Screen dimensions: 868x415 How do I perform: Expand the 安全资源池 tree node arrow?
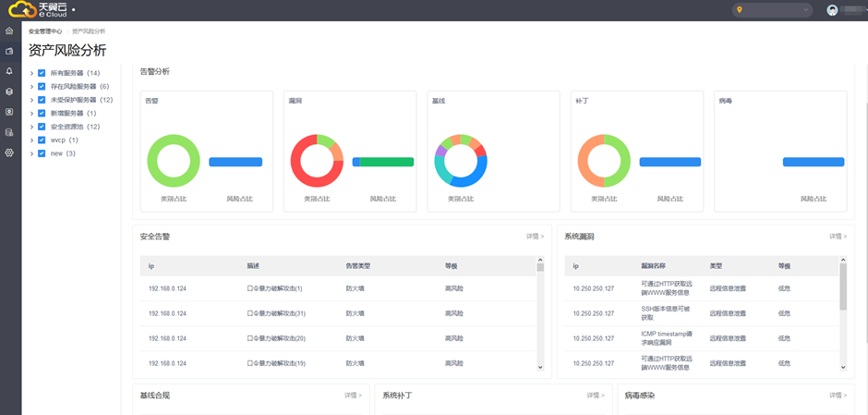31,127
